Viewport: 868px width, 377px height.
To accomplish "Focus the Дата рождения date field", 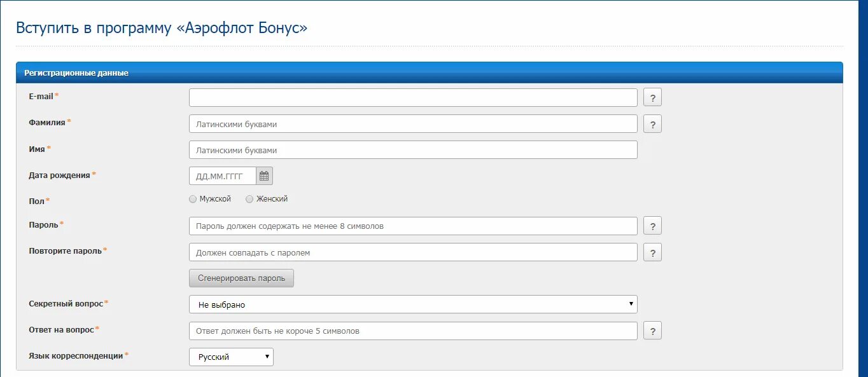I will tap(223, 176).
